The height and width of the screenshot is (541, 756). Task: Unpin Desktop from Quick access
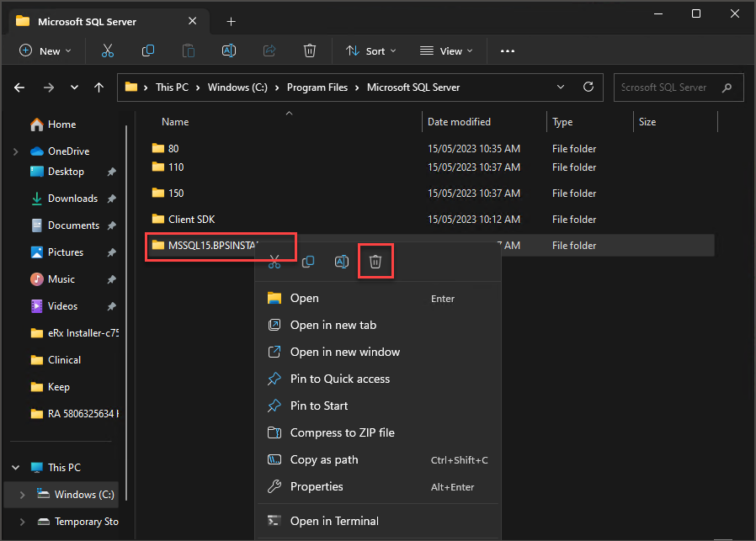point(112,172)
